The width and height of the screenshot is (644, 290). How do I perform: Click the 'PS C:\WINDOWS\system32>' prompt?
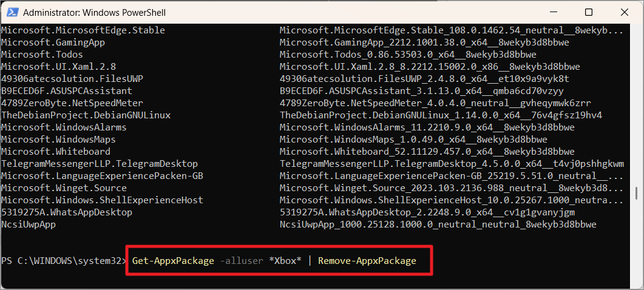tap(64, 261)
